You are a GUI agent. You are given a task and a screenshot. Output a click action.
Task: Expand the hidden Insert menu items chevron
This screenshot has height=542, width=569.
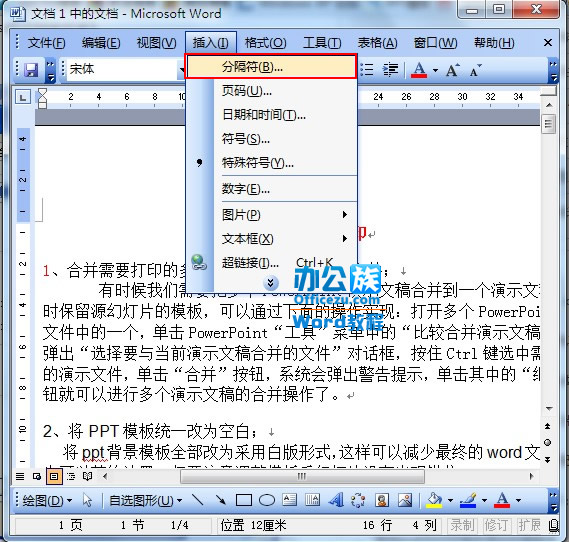[271, 283]
